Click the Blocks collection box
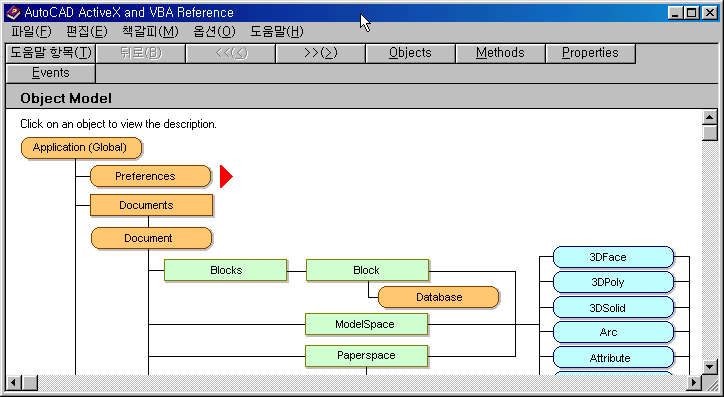This screenshot has width=724, height=397. coord(225,270)
